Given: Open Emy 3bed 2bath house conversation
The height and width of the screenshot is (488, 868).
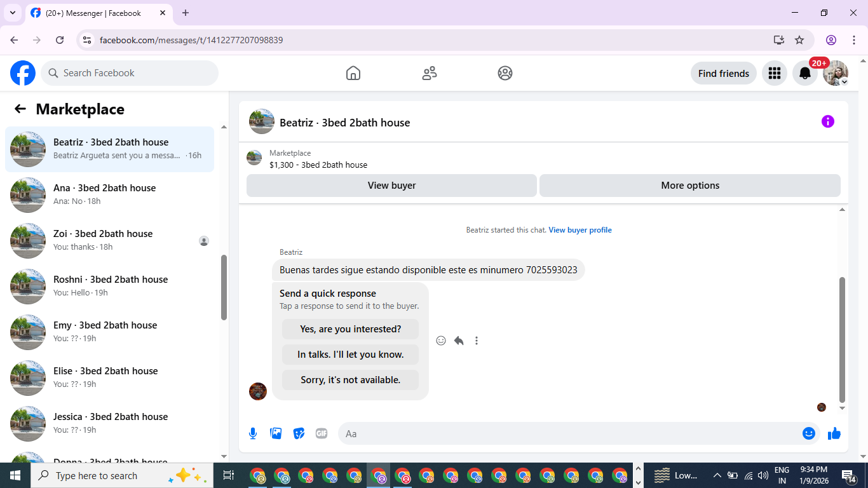Looking at the screenshot, I should click(x=109, y=332).
